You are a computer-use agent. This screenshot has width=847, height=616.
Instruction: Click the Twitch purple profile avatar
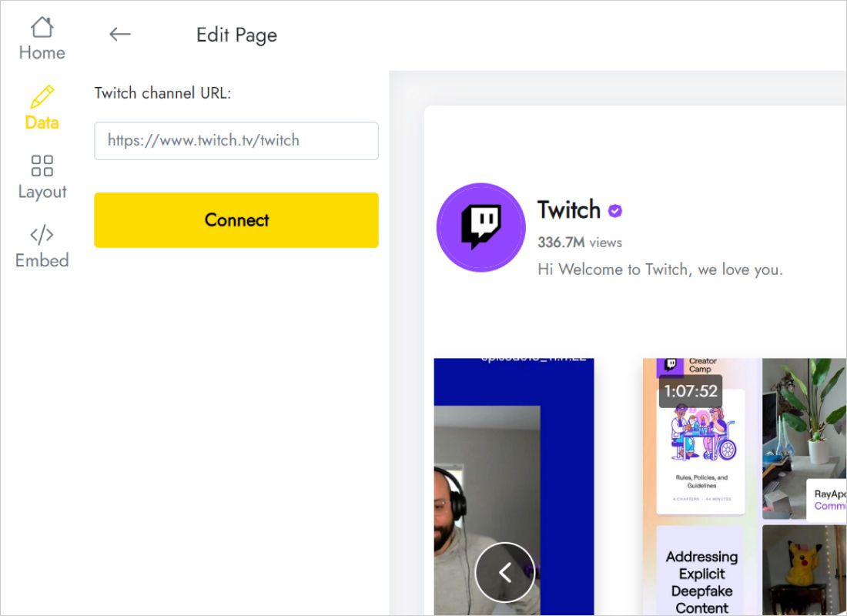click(480, 227)
